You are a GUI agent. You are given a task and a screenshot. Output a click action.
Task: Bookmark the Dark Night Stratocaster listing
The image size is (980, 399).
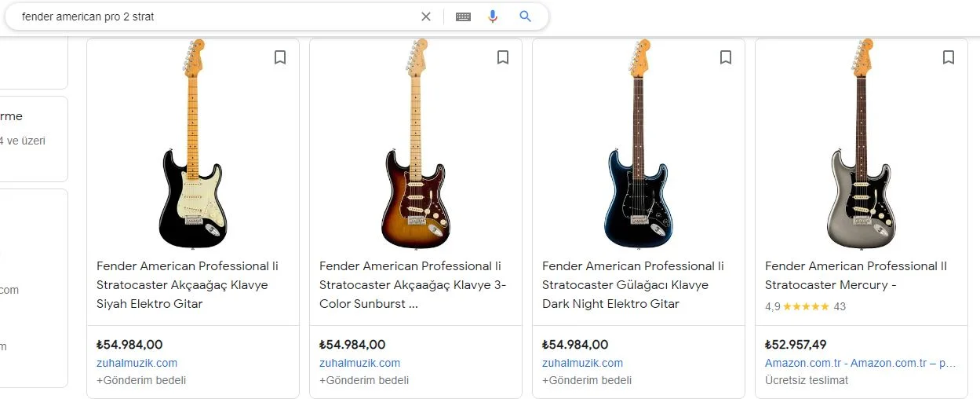tap(726, 57)
